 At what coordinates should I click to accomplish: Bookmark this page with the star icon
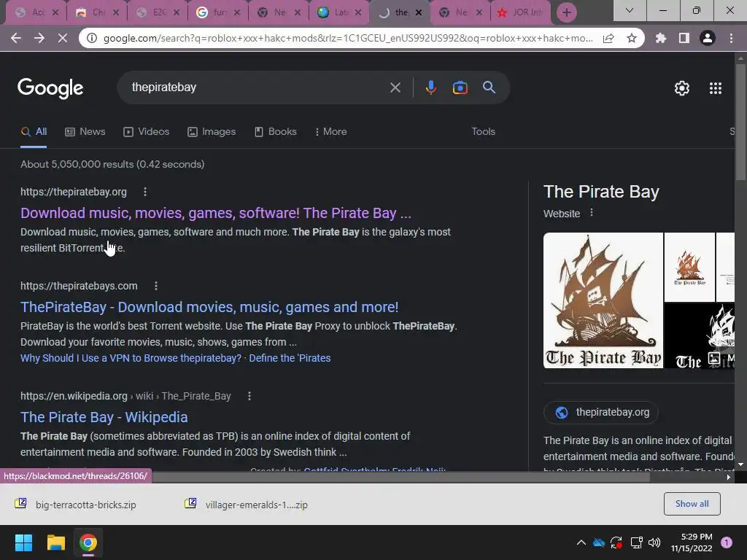click(x=632, y=38)
